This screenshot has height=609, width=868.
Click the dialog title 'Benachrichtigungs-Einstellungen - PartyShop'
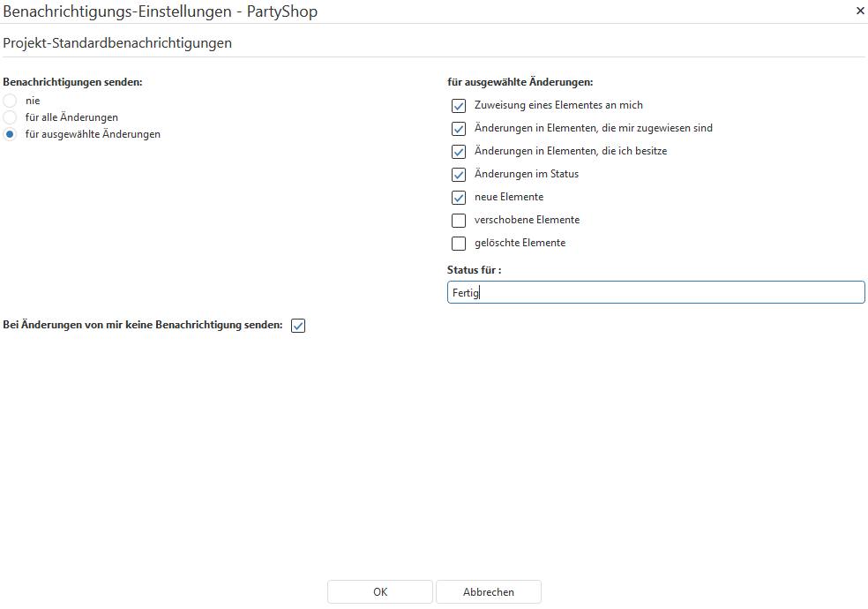coord(161,11)
